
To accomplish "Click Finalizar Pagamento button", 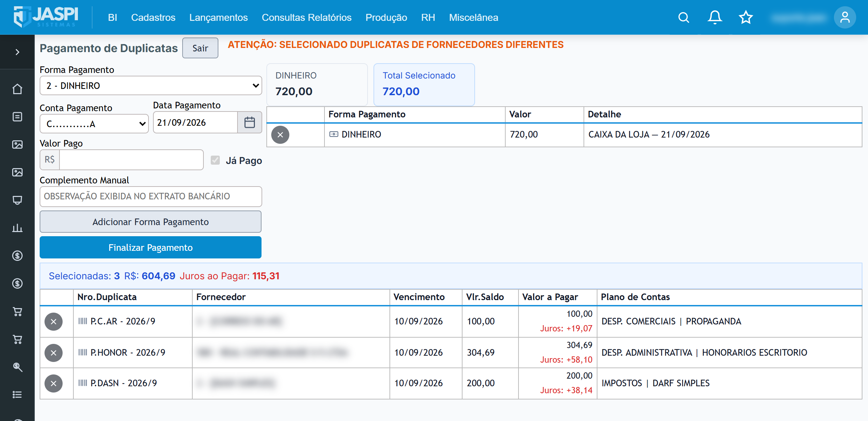I will point(151,247).
